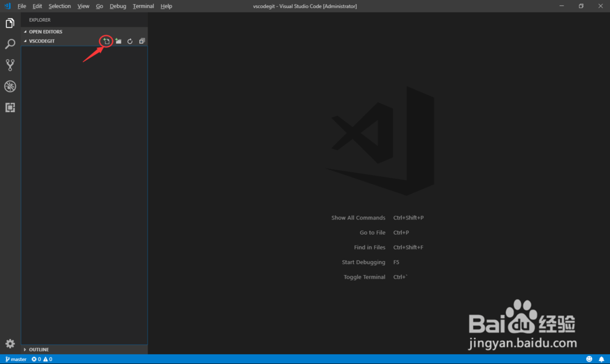Open the Source Control view

coord(10,65)
